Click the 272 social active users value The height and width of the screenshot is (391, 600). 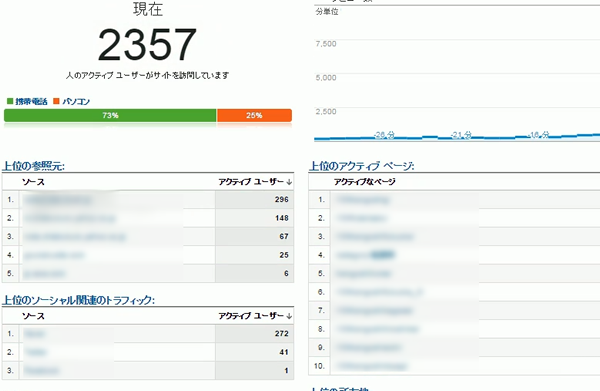[282, 334]
